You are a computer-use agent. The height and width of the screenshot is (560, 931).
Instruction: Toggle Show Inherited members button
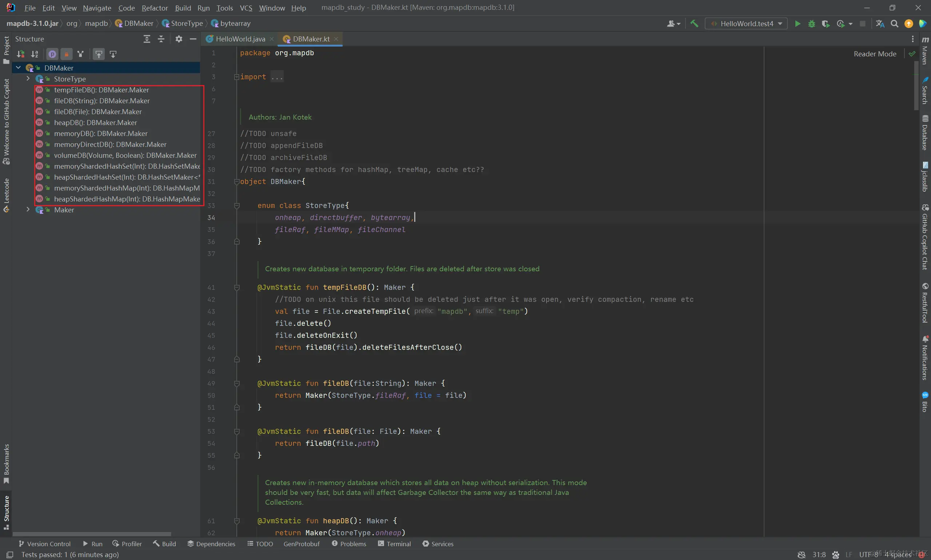pos(80,54)
